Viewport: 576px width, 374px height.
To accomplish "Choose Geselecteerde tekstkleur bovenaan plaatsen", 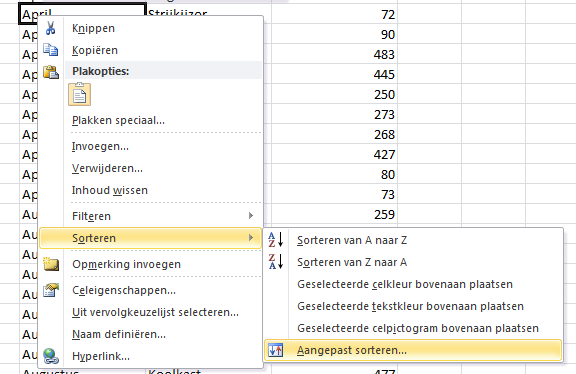I will tap(413, 306).
